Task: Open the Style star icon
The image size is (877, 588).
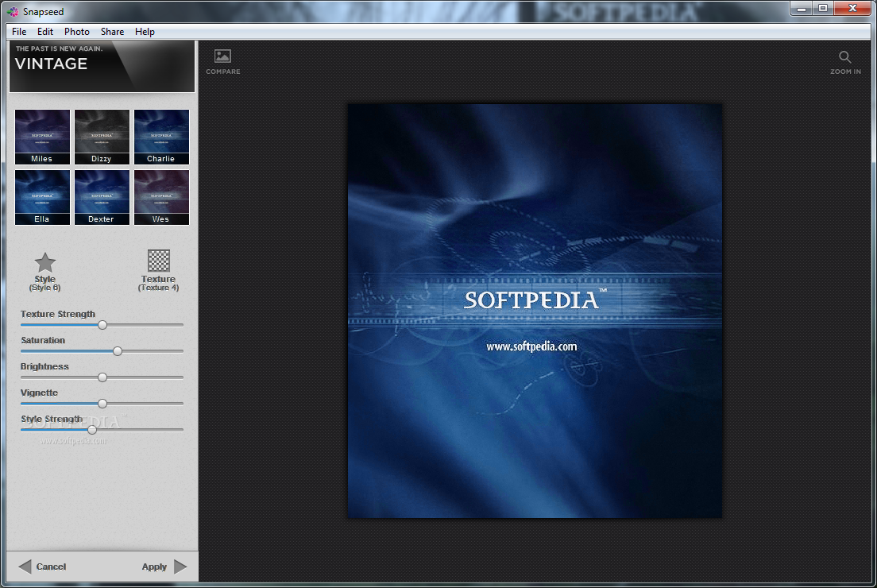Action: [x=45, y=262]
